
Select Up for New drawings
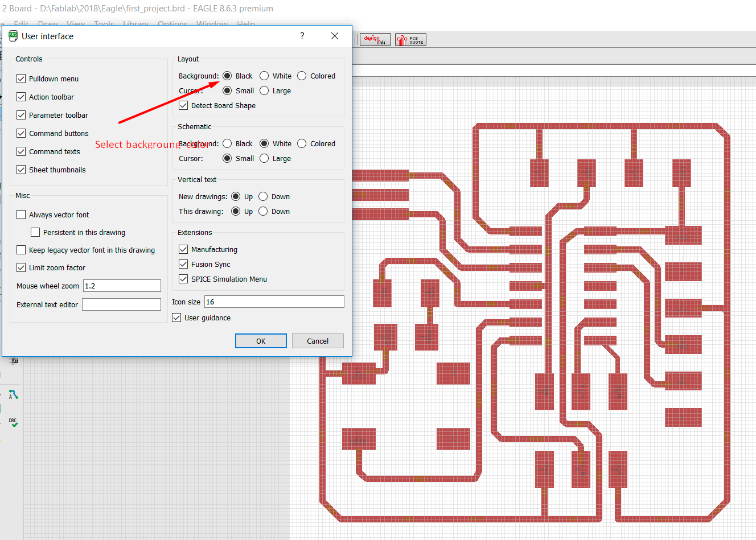(x=236, y=196)
